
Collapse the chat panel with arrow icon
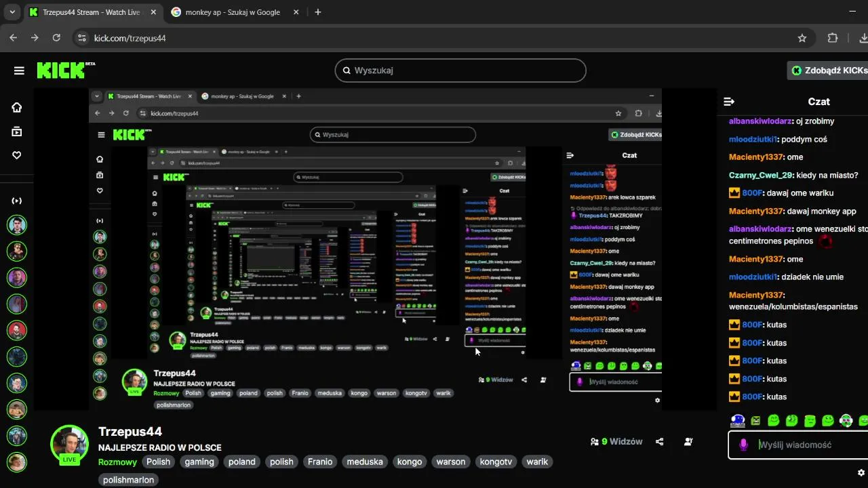[x=729, y=102]
